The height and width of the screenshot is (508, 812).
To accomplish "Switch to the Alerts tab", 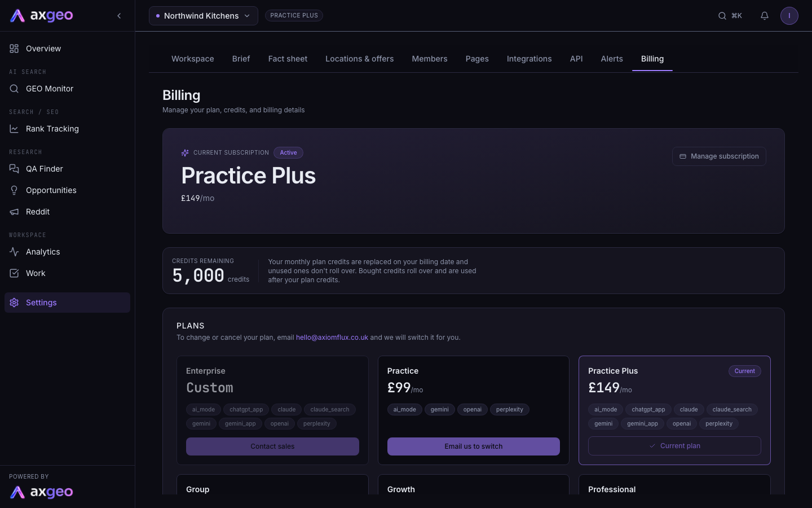I will (x=612, y=59).
